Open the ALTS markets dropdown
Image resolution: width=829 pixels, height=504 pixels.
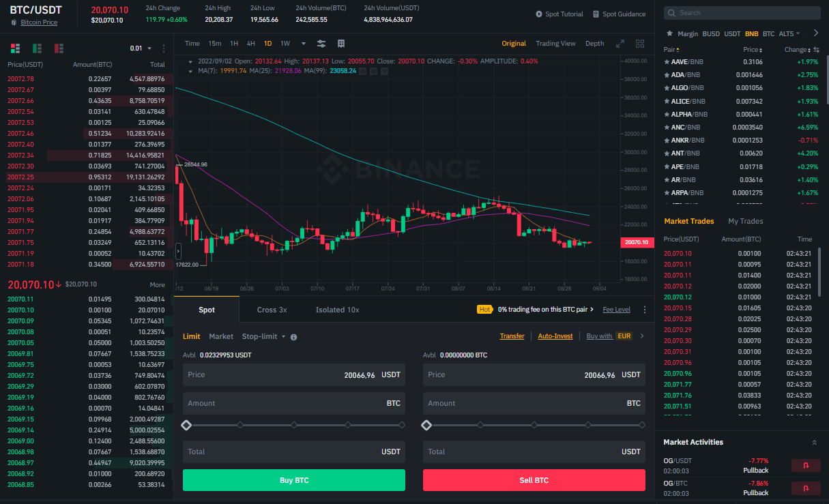(789, 33)
